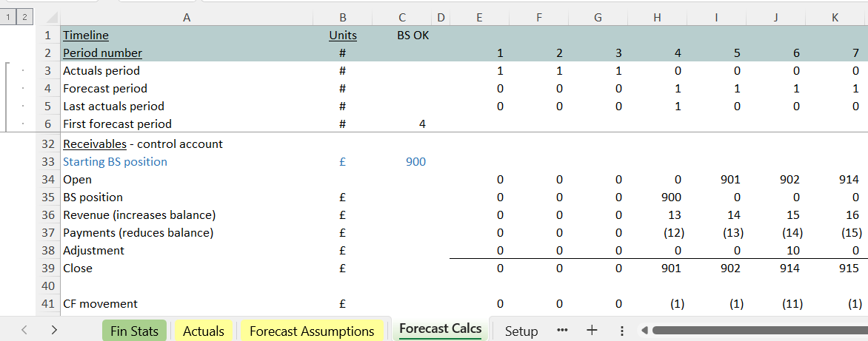Viewport: 868px width, 341px height.
Task: Add a new sheet with plus icon
Action: pyautogui.click(x=592, y=331)
